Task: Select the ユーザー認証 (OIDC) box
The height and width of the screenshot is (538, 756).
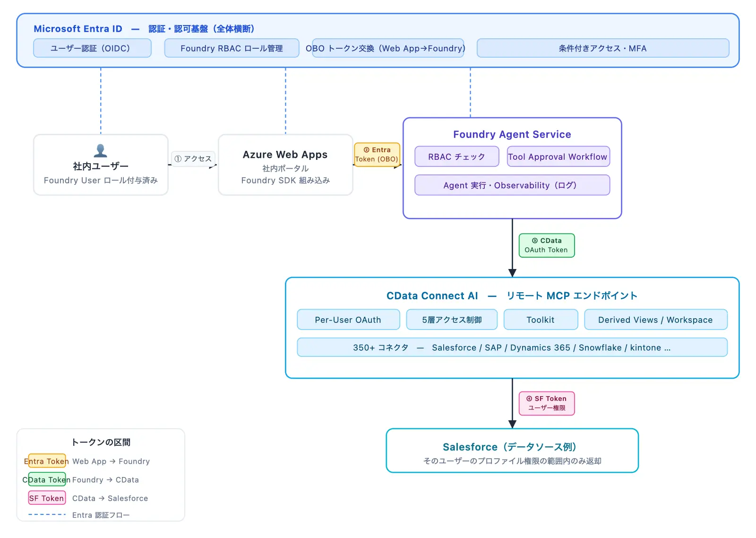Action: click(x=93, y=48)
